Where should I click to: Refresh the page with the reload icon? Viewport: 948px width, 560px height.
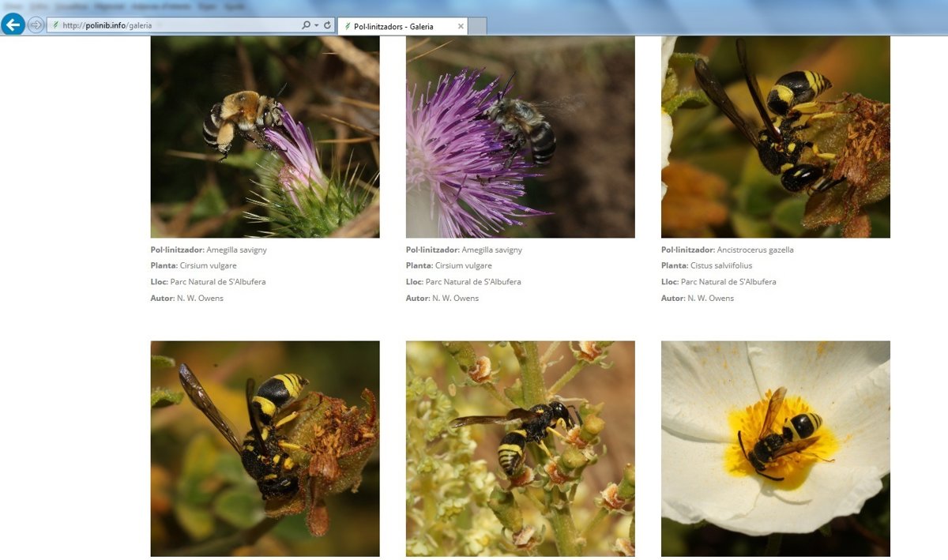click(328, 25)
